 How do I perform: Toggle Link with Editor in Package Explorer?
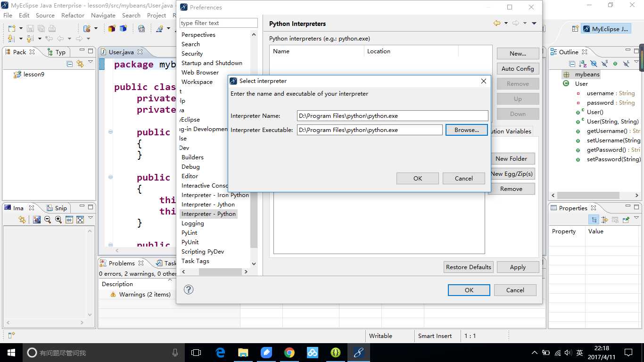(x=80, y=64)
